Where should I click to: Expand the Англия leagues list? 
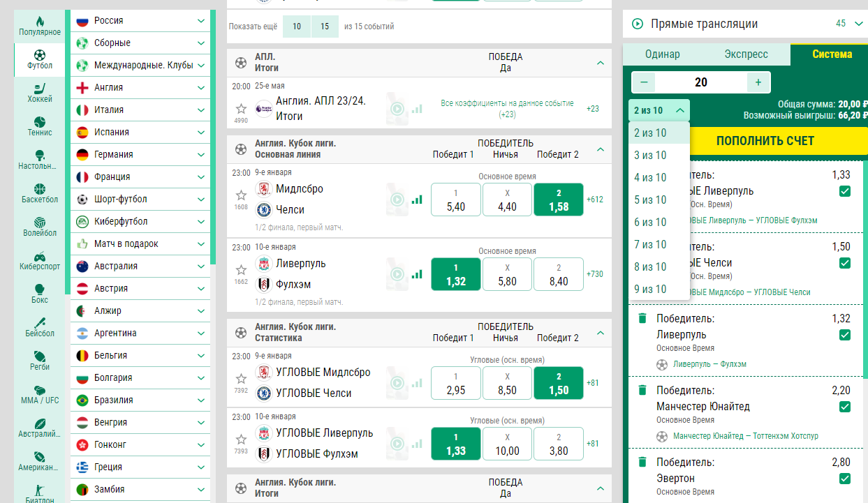pos(140,88)
